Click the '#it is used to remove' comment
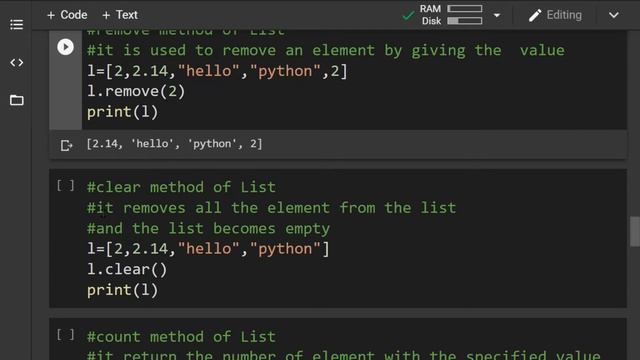640x360 pixels. click(326, 51)
